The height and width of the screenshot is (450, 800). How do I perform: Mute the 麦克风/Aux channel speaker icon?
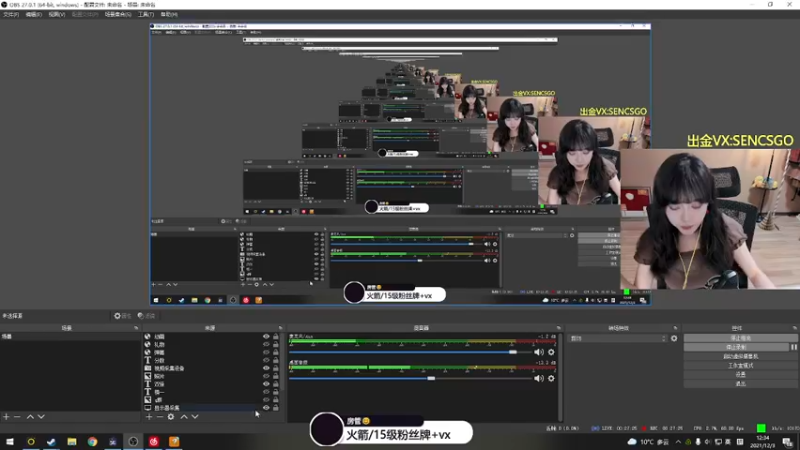tap(539, 352)
